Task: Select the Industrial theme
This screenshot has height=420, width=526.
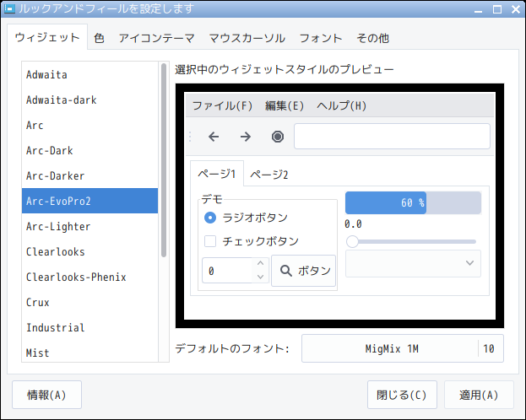Action: 89,328
